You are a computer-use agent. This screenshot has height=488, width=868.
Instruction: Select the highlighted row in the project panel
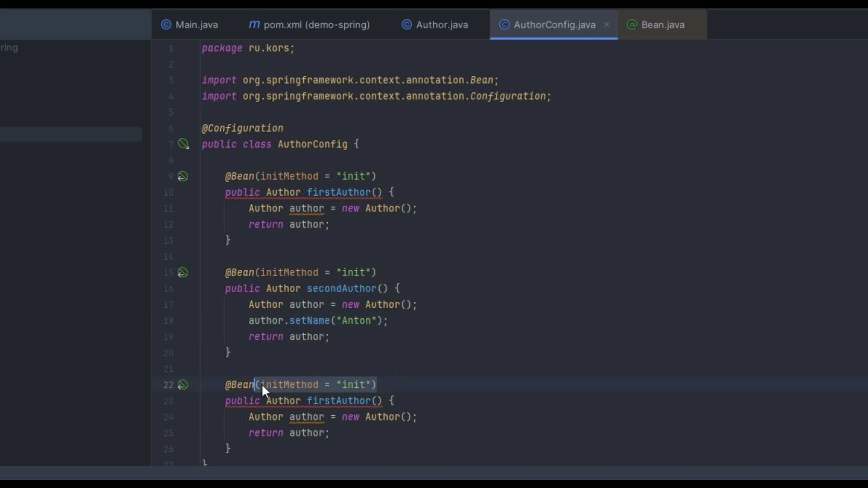tap(71, 135)
